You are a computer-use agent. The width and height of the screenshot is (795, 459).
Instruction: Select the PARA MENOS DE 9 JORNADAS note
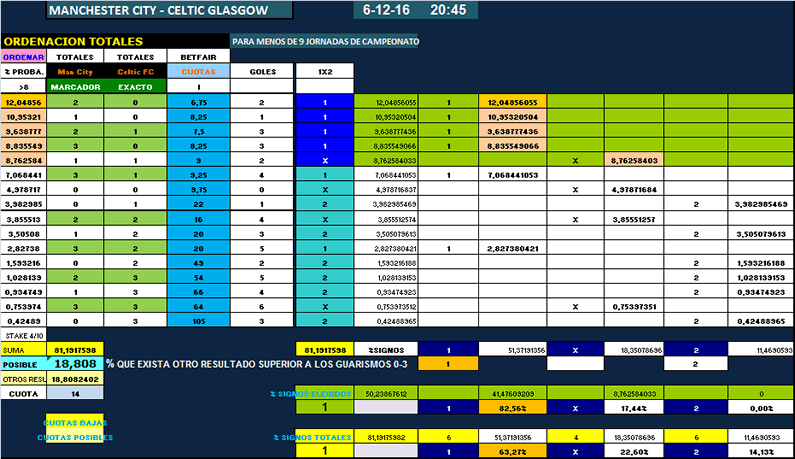pyautogui.click(x=326, y=42)
